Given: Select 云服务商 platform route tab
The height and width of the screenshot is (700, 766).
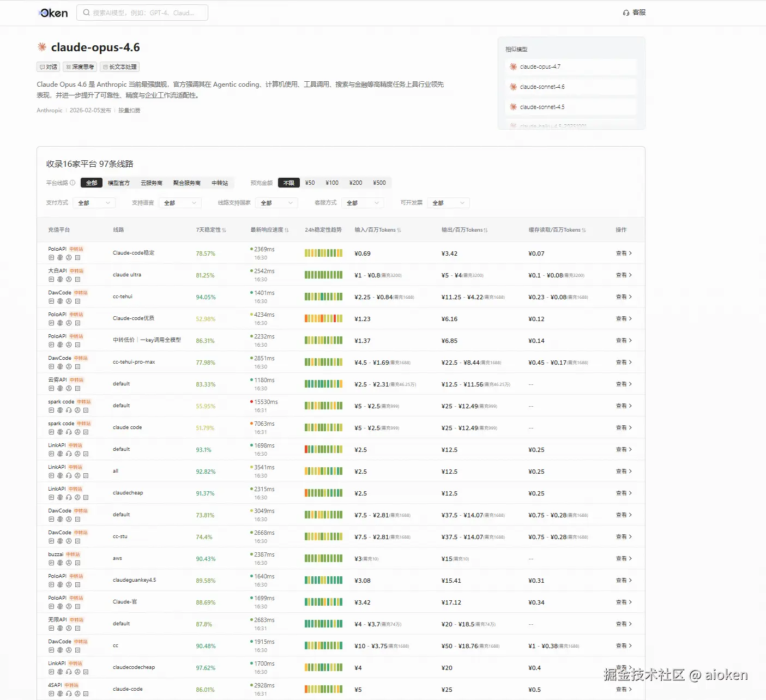Looking at the screenshot, I should click(x=152, y=183).
